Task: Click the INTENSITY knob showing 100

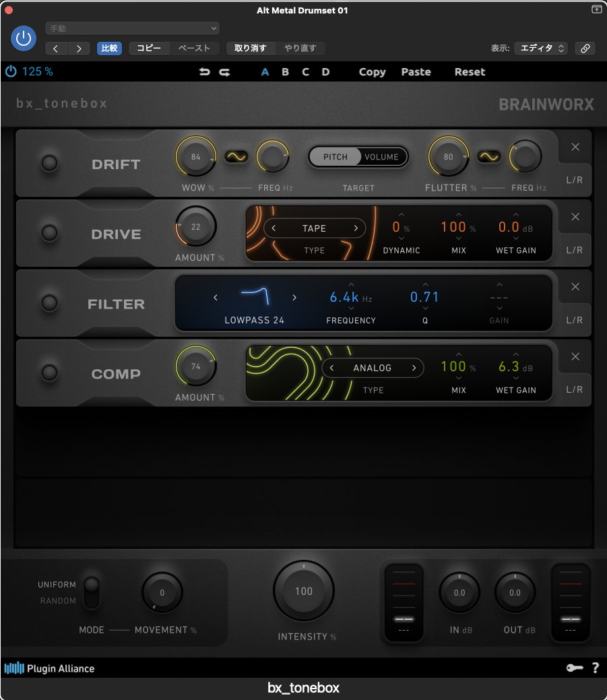Action: click(303, 591)
